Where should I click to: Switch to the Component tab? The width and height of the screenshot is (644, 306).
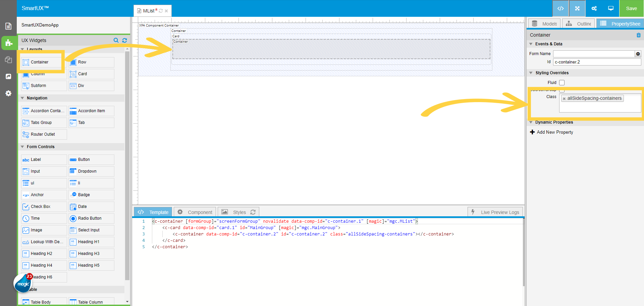[195, 212]
